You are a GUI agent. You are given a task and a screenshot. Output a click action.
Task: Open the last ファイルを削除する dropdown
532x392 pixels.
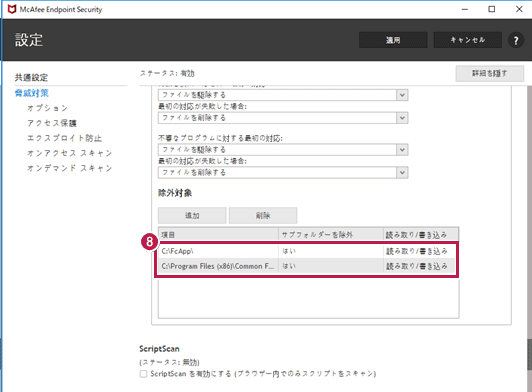tap(283, 172)
